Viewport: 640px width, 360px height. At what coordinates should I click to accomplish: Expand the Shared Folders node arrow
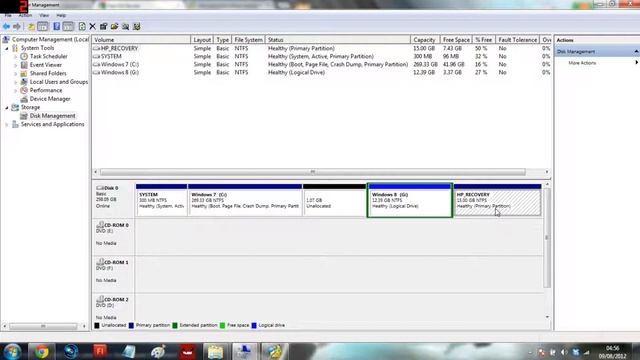(x=16, y=74)
